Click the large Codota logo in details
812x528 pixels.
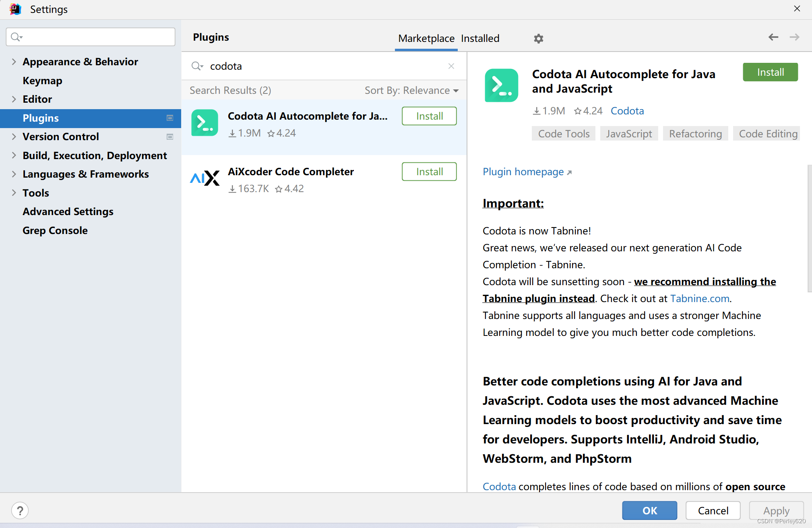click(501, 85)
